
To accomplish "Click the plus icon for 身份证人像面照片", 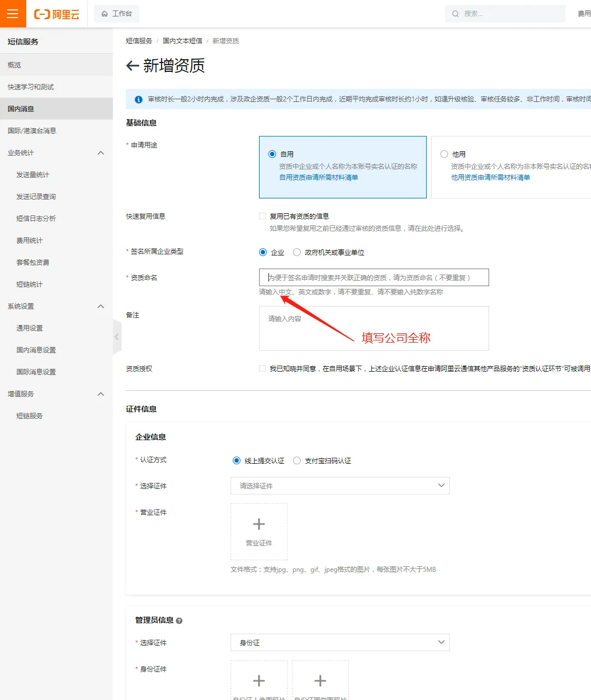I will [x=259, y=681].
